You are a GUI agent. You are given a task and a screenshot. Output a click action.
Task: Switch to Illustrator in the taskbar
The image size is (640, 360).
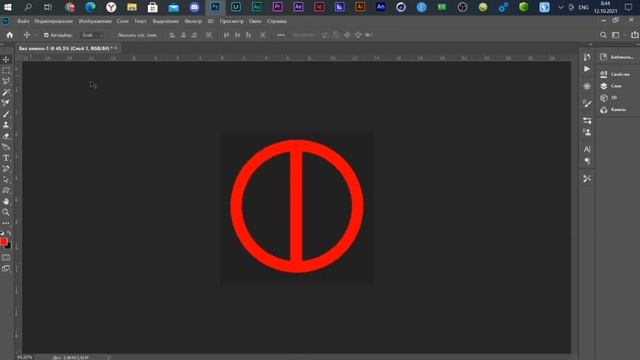(360, 7)
